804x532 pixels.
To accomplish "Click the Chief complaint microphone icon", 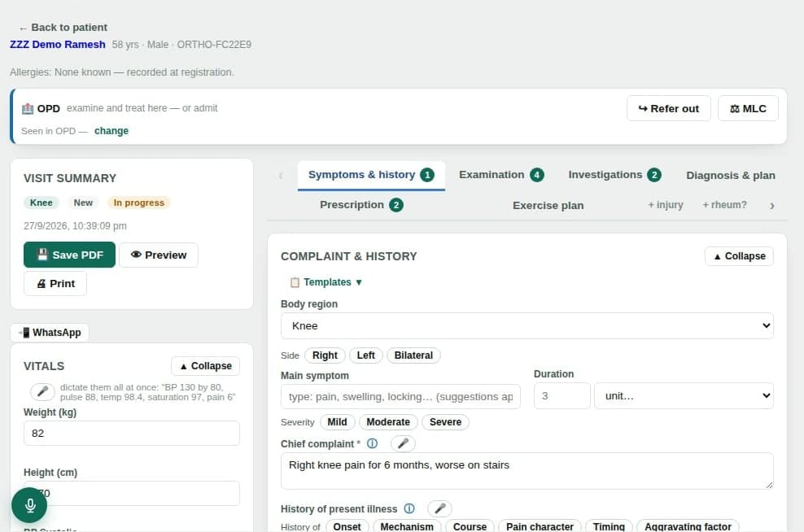I will (403, 443).
